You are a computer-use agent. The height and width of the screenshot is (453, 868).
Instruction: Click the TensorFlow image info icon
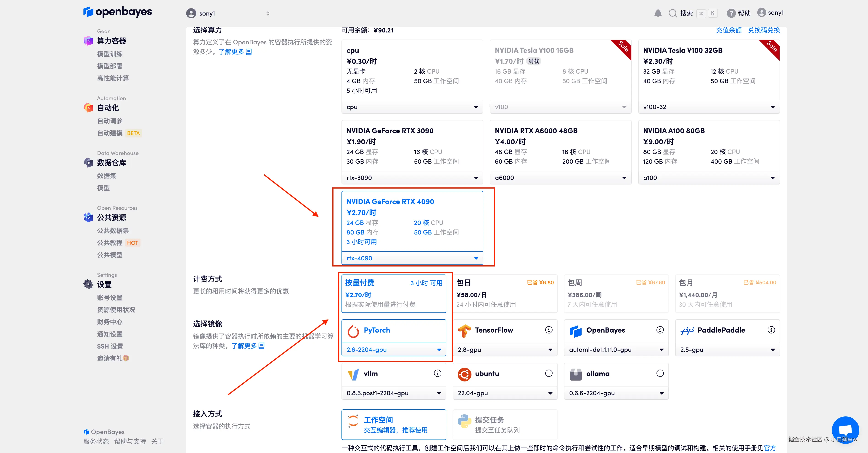click(549, 330)
